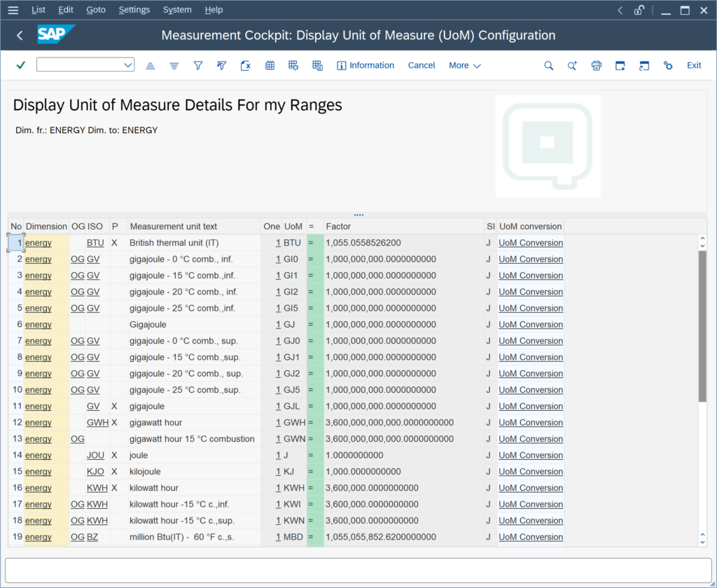The image size is (717, 588).
Task: Click the KJO ISO code link
Action: (x=95, y=472)
